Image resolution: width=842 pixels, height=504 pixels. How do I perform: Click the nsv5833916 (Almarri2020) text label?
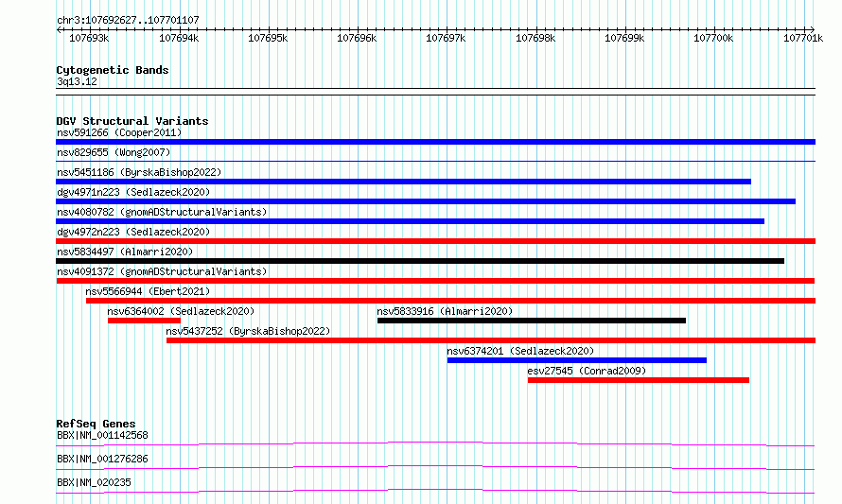click(x=445, y=311)
